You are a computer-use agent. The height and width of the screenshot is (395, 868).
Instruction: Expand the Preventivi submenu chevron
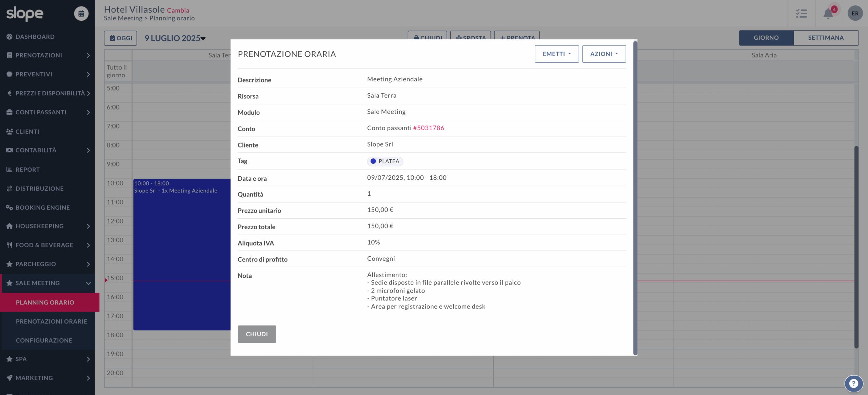(88, 74)
